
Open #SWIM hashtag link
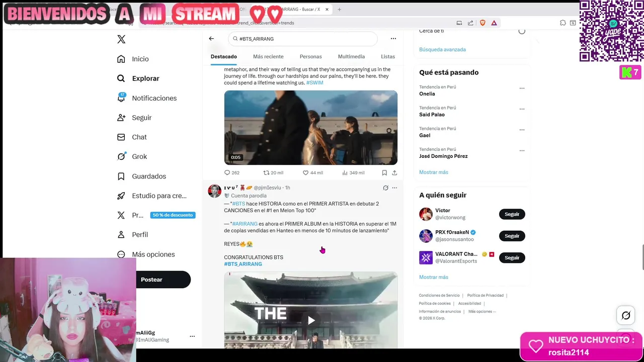click(314, 82)
